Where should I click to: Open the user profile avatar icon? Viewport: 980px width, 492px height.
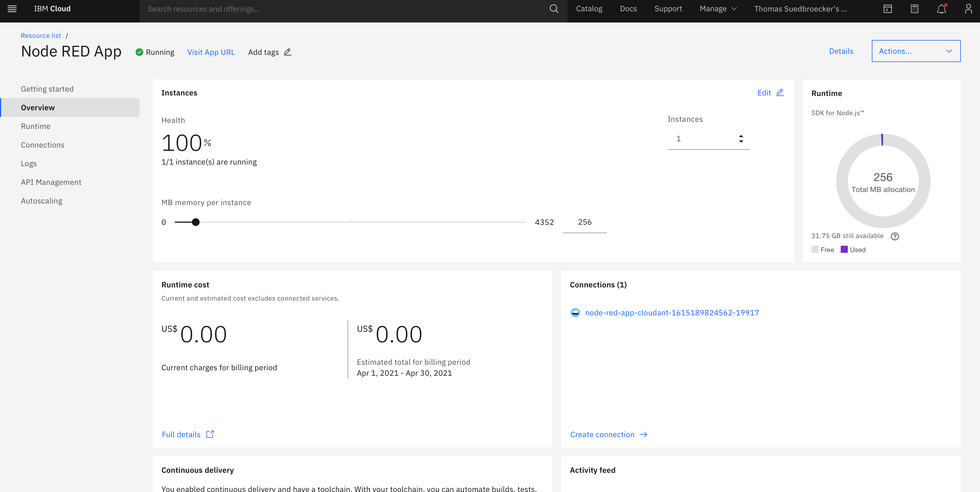click(x=968, y=9)
